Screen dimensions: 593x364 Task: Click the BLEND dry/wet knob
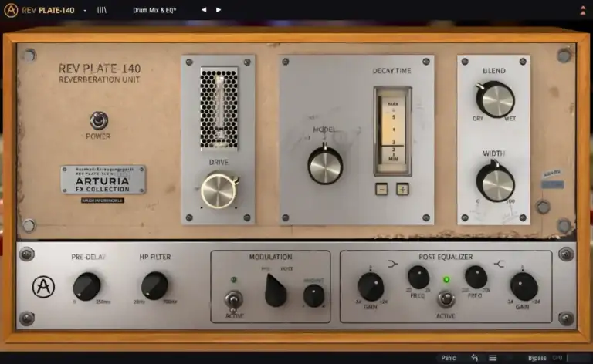(495, 99)
